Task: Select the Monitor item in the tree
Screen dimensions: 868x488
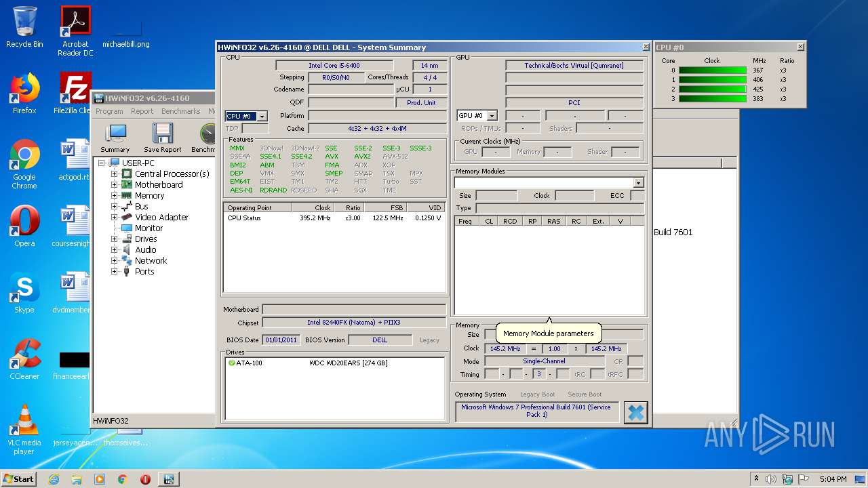Action: (149, 228)
